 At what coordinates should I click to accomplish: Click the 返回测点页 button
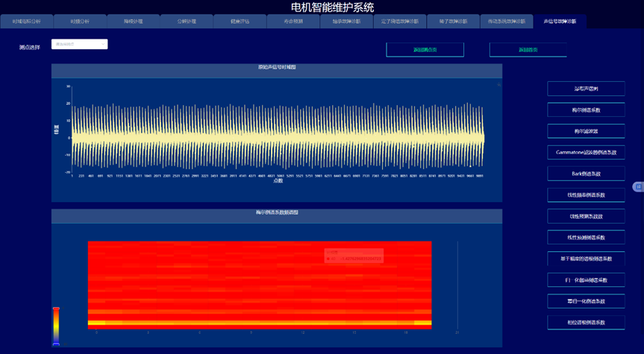(x=425, y=50)
